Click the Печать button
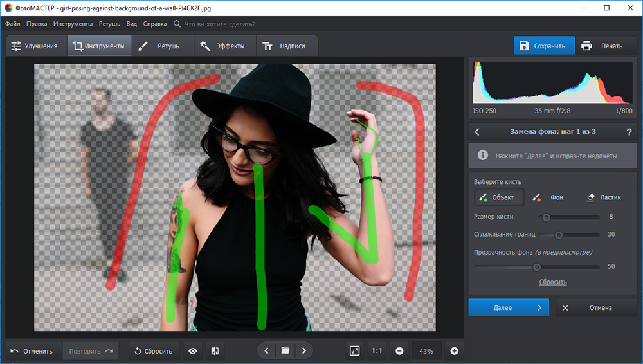The width and height of the screenshot is (643, 364). (x=606, y=46)
